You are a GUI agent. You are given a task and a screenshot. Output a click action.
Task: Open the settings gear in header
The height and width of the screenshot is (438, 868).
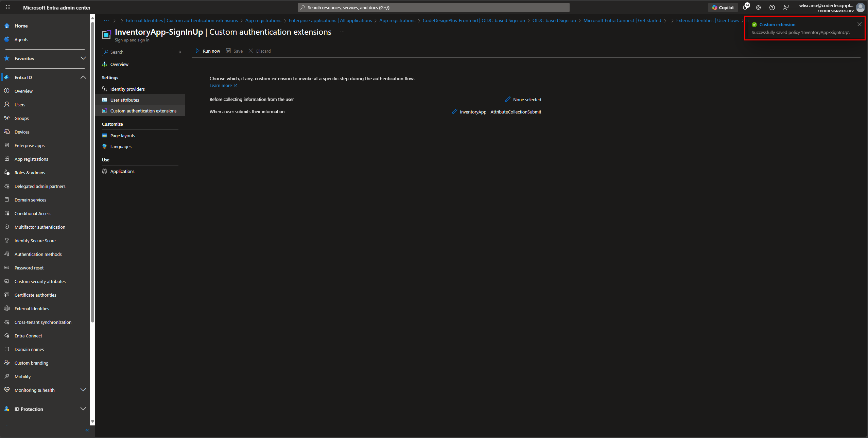tap(759, 7)
